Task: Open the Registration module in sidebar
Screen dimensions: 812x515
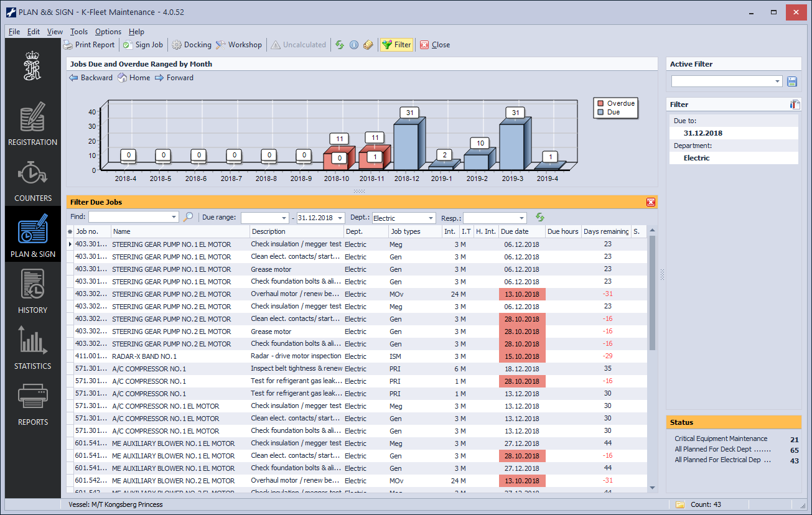Action: pyautogui.click(x=32, y=125)
